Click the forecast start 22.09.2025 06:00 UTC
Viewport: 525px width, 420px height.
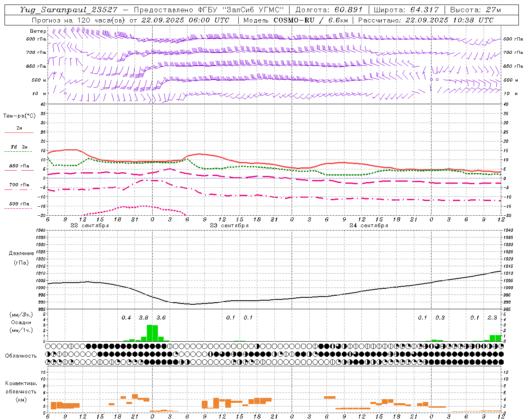click(185, 20)
